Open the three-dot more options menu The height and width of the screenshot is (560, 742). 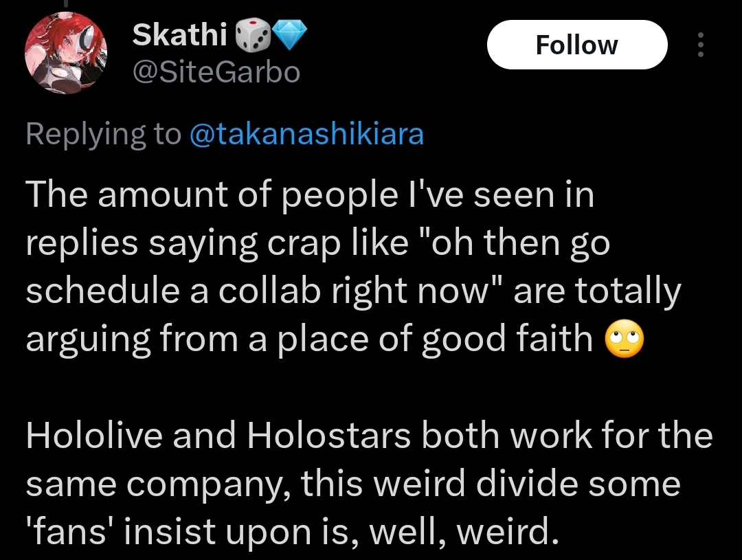point(701,45)
